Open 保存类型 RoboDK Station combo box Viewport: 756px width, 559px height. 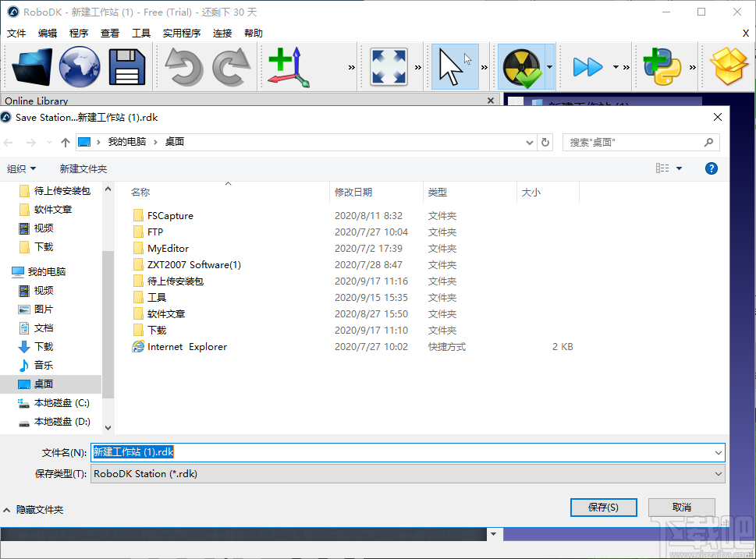pos(408,474)
